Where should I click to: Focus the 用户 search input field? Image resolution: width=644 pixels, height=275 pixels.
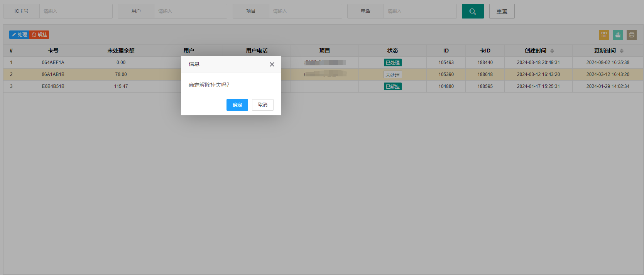click(191, 11)
